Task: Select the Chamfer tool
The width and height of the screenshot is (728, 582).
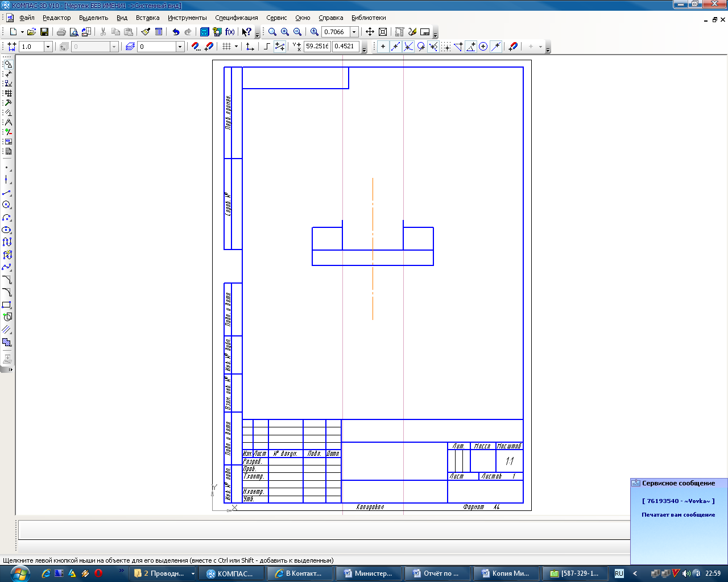Action: click(x=7, y=280)
